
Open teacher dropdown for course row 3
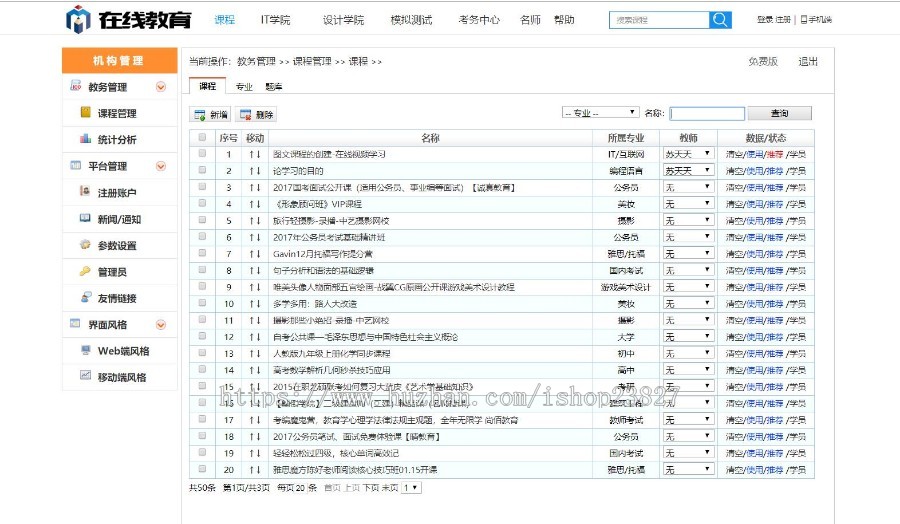click(x=688, y=187)
